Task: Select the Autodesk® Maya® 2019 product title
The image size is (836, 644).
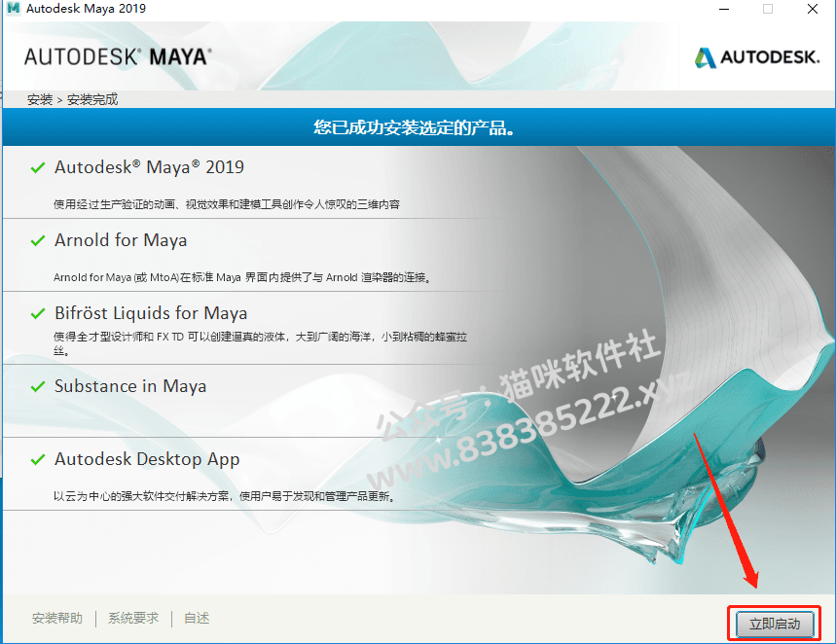Action: (149, 167)
